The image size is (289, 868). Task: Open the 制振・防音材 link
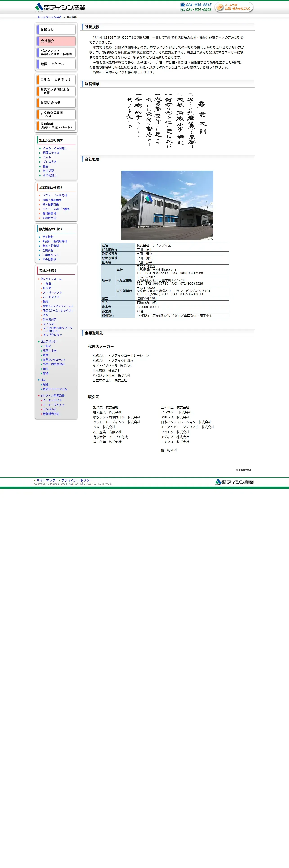[50, 246]
